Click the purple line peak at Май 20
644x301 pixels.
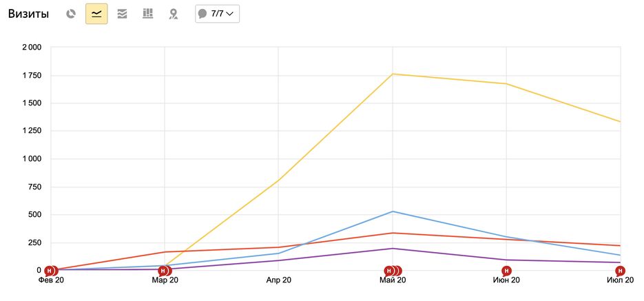393,249
